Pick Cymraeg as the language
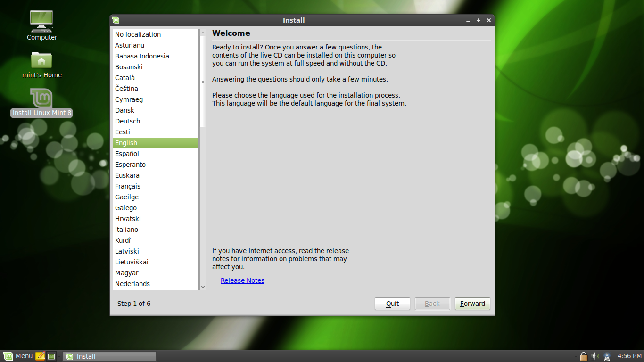The height and width of the screenshot is (362, 644). click(x=156, y=99)
